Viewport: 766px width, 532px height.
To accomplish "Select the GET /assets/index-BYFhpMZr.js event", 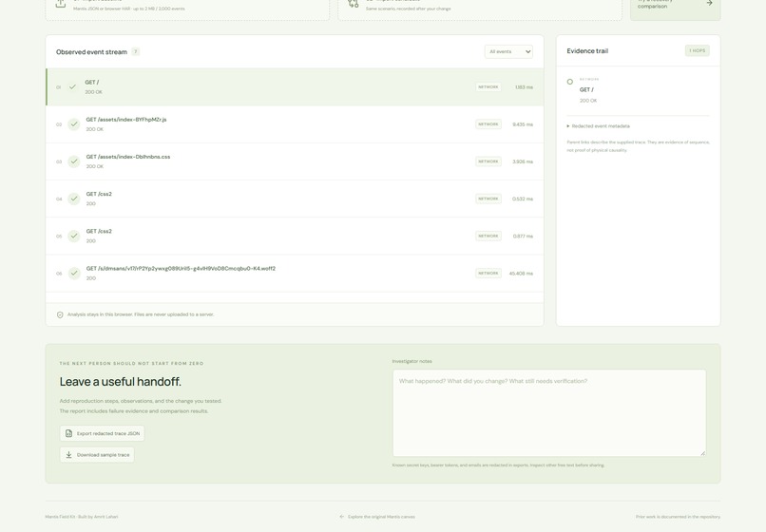I will (x=295, y=124).
